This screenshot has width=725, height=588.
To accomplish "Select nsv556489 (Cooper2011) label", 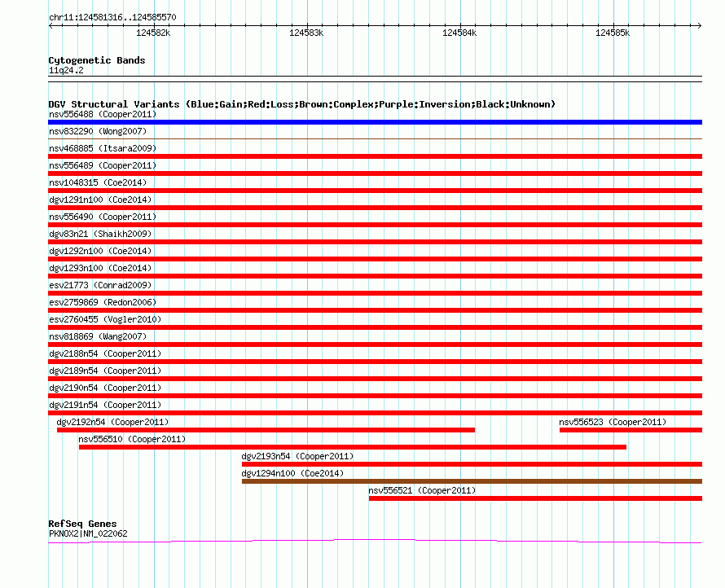I will (103, 165).
